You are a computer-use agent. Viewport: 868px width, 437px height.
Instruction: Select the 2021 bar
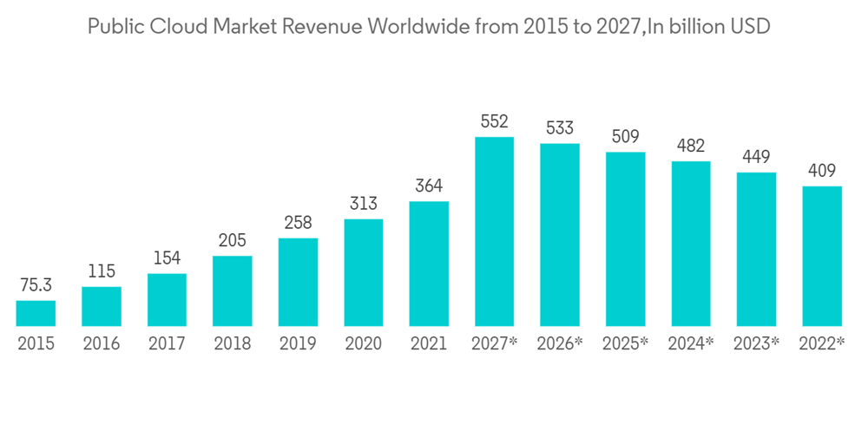[x=429, y=264]
